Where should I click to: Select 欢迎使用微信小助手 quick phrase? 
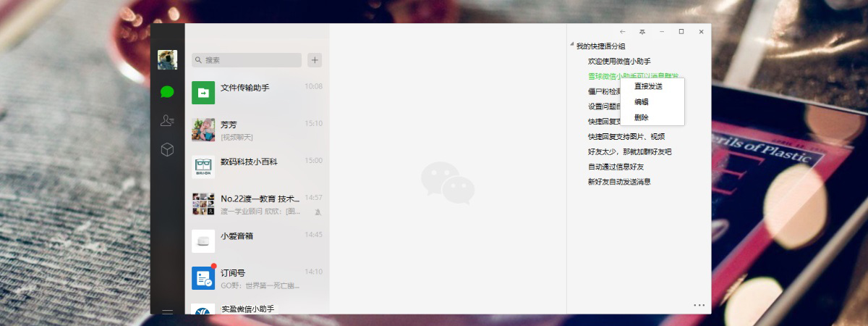point(619,62)
